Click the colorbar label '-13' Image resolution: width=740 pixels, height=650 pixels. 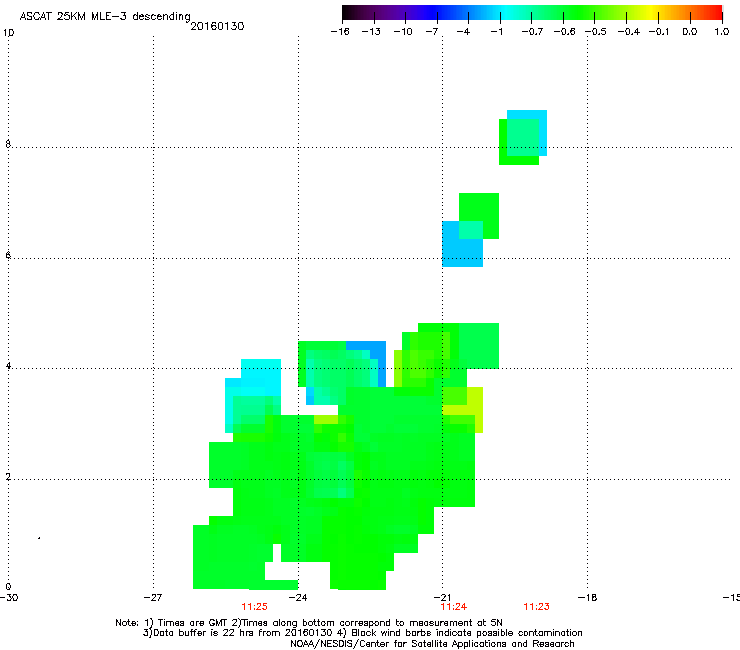click(x=371, y=32)
